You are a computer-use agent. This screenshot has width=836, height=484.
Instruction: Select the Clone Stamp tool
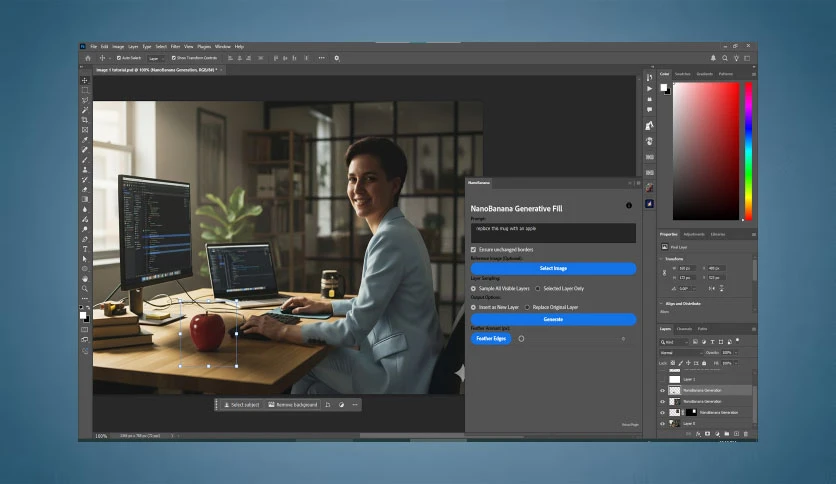85,170
